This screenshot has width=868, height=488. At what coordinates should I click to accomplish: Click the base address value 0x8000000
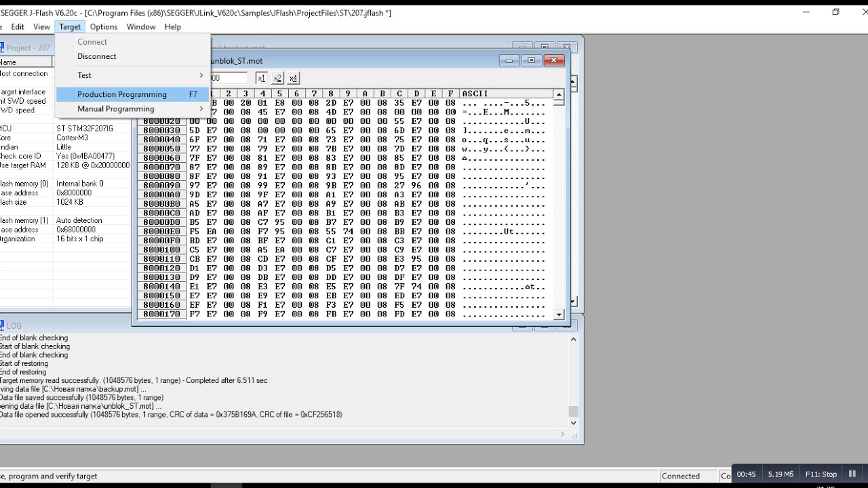pos(75,192)
